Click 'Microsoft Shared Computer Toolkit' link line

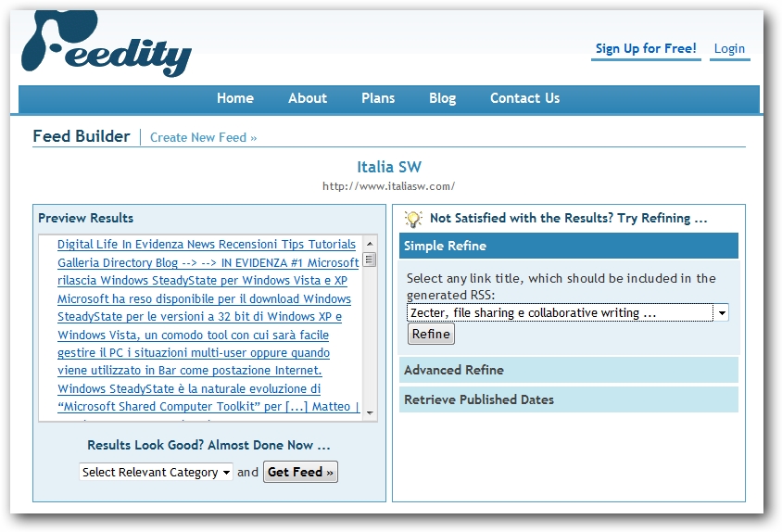click(x=208, y=407)
